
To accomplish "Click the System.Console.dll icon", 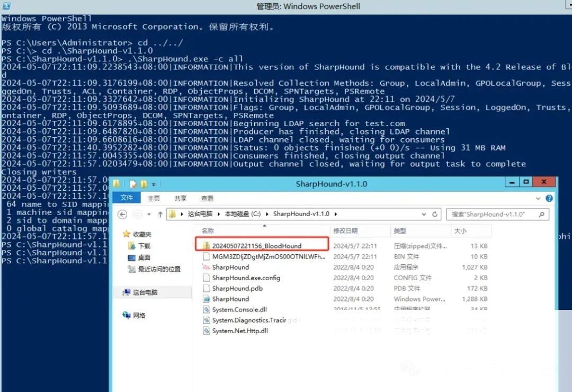I will 206,309.
